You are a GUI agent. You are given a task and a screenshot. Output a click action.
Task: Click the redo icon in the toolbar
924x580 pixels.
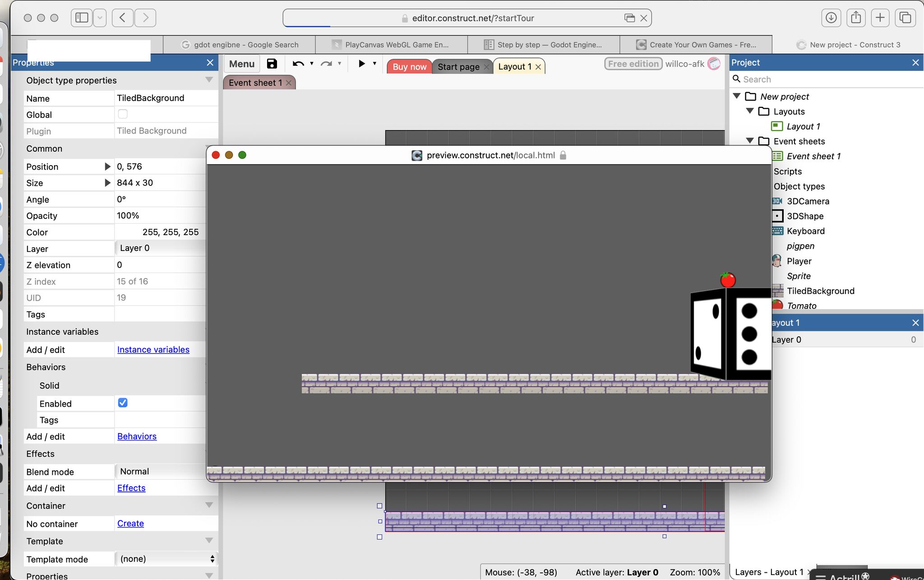click(x=326, y=64)
